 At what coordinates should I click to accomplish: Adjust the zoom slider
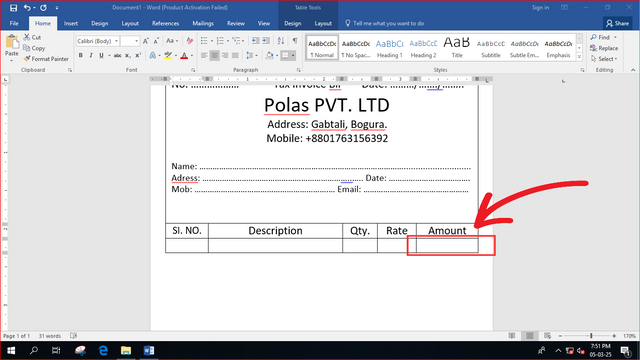[591, 336]
